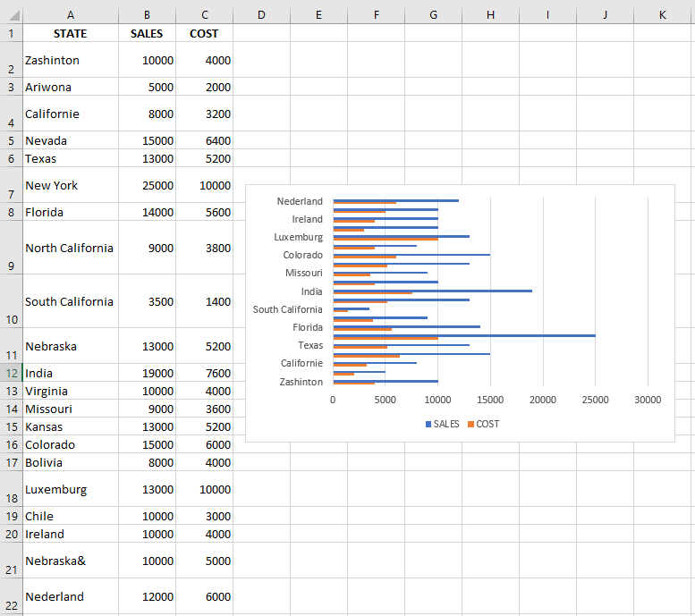Image resolution: width=695 pixels, height=616 pixels.
Task: Select the cell containing New York
Action: point(71,185)
